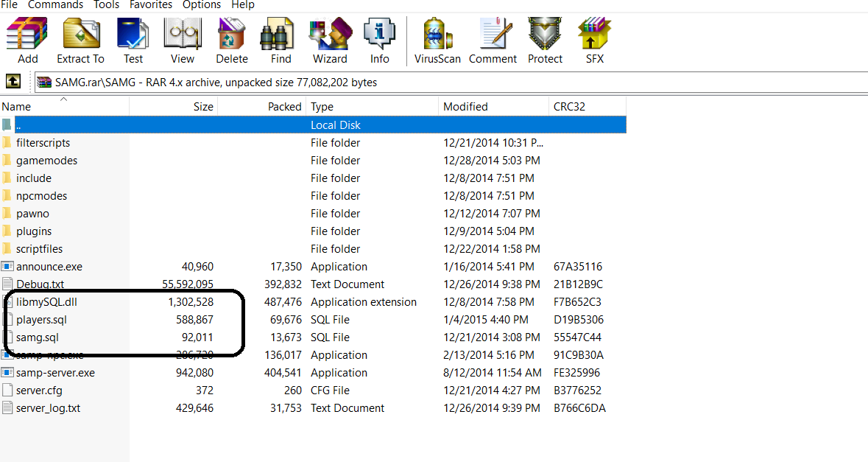Click modified date 2/13/2014 5:16 PM
This screenshot has height=462, width=868.
click(x=489, y=355)
